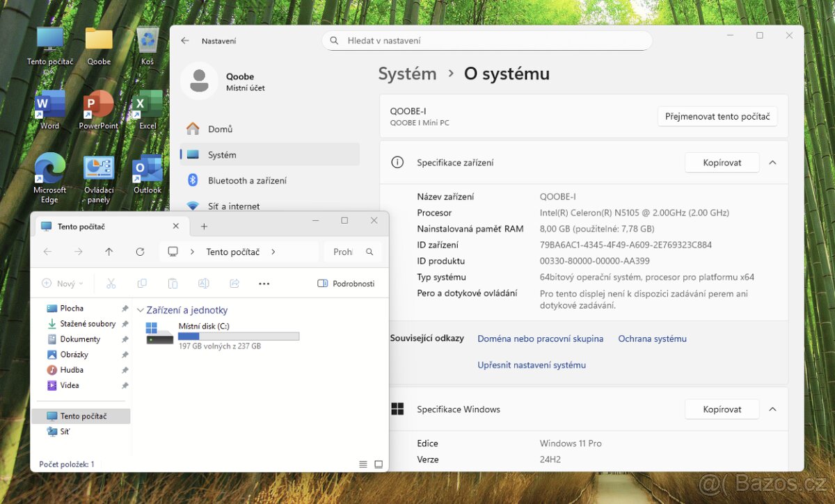Open Domů in the Settings sidebar
Viewport: 835px width, 504px height.
point(220,129)
